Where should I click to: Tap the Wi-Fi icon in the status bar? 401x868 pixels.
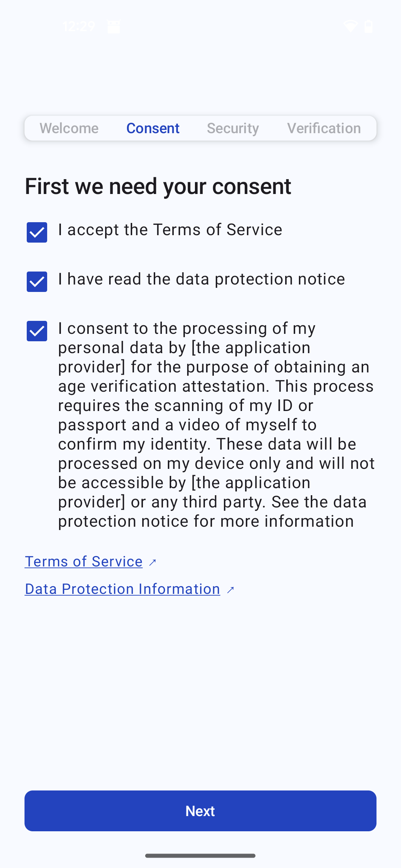click(x=350, y=26)
